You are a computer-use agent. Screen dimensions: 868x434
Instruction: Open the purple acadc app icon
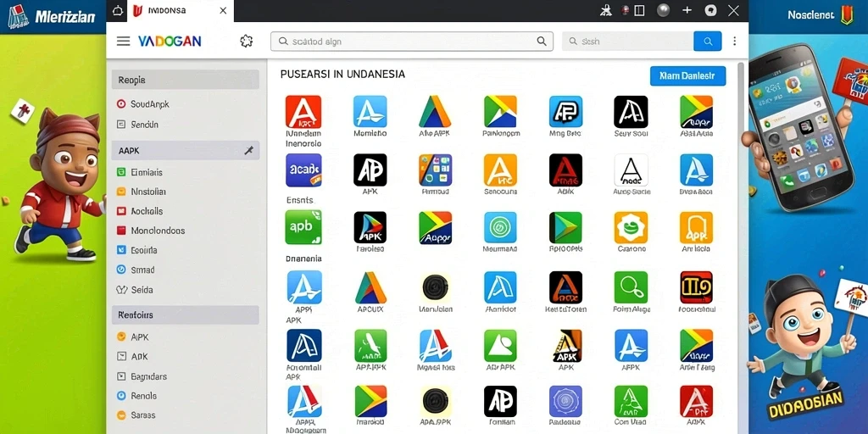point(303,170)
